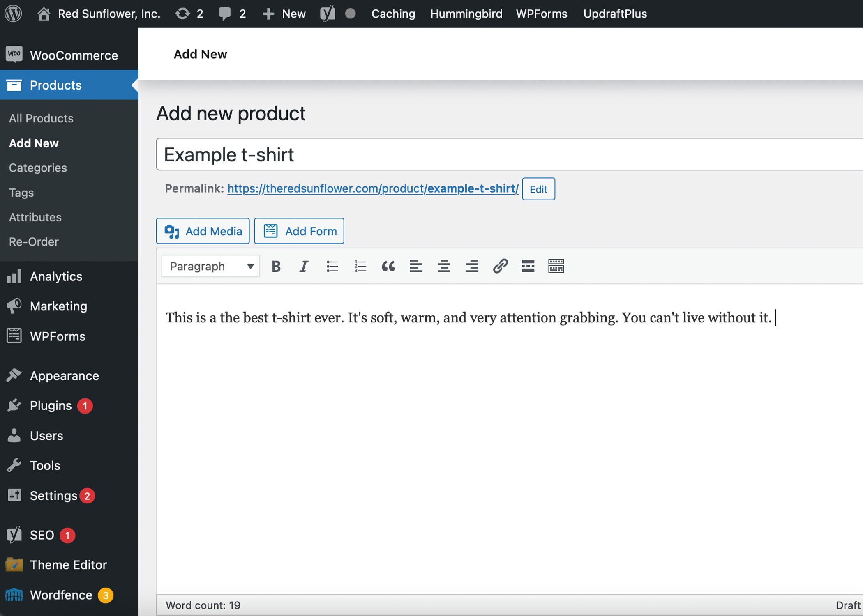
Task: Select Add New under Products
Action: click(x=34, y=143)
